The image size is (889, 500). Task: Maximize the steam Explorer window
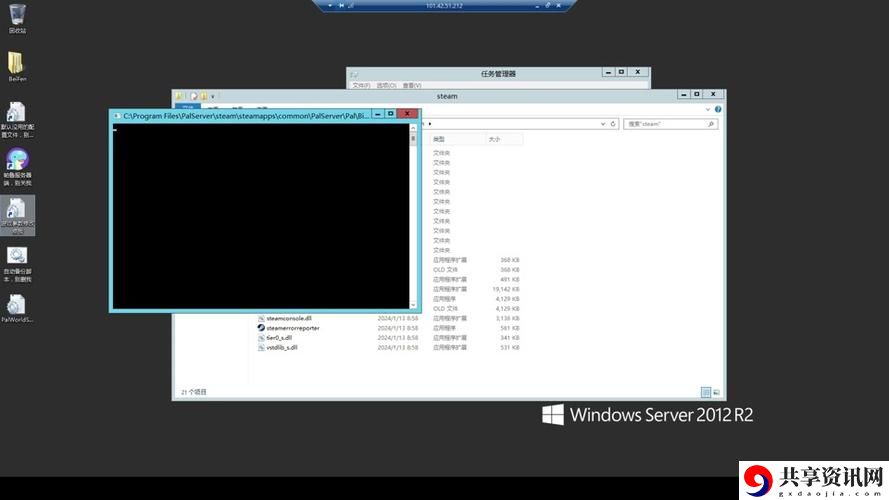click(697, 94)
